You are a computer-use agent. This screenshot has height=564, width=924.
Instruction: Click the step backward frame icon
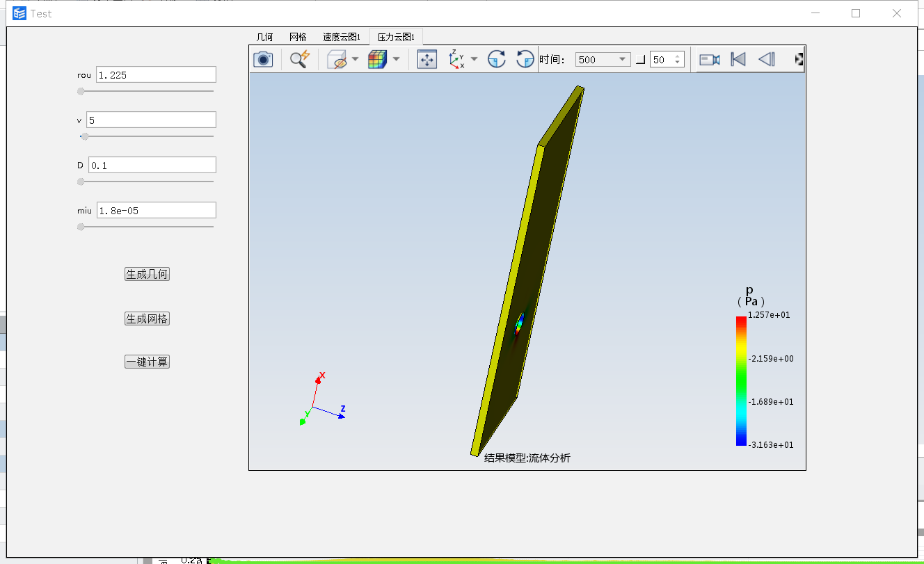pos(766,60)
